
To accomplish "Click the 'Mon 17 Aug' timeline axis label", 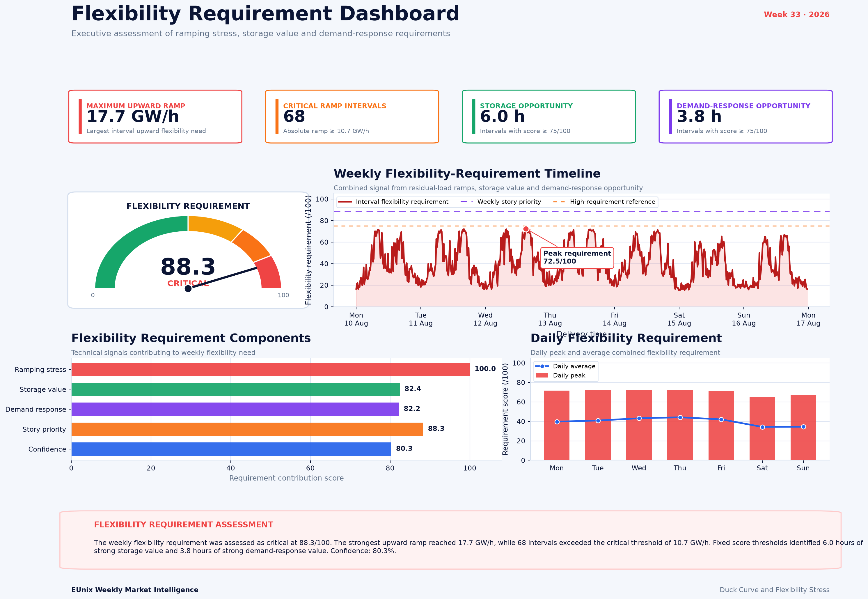I will (808, 319).
